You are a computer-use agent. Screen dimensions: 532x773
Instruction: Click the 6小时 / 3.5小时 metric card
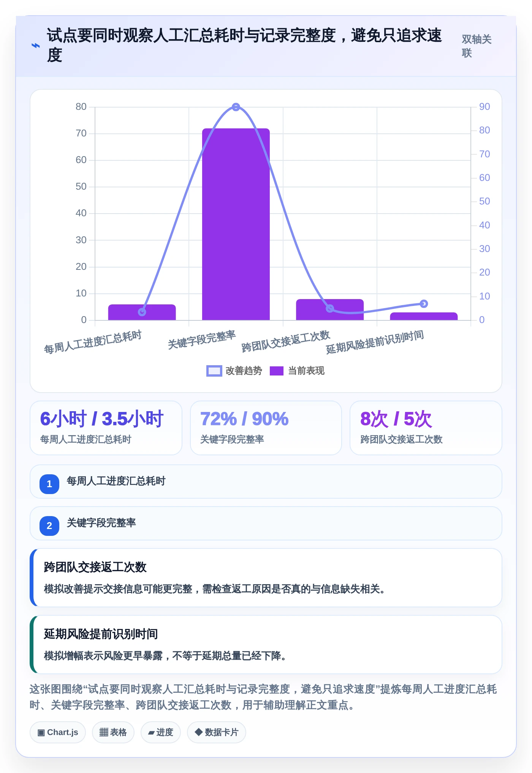pos(106,428)
